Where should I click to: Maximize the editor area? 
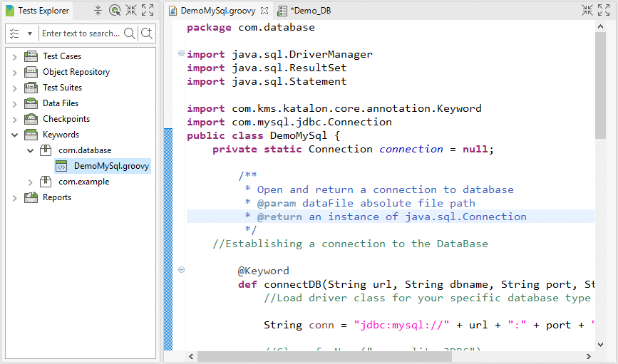(x=604, y=10)
